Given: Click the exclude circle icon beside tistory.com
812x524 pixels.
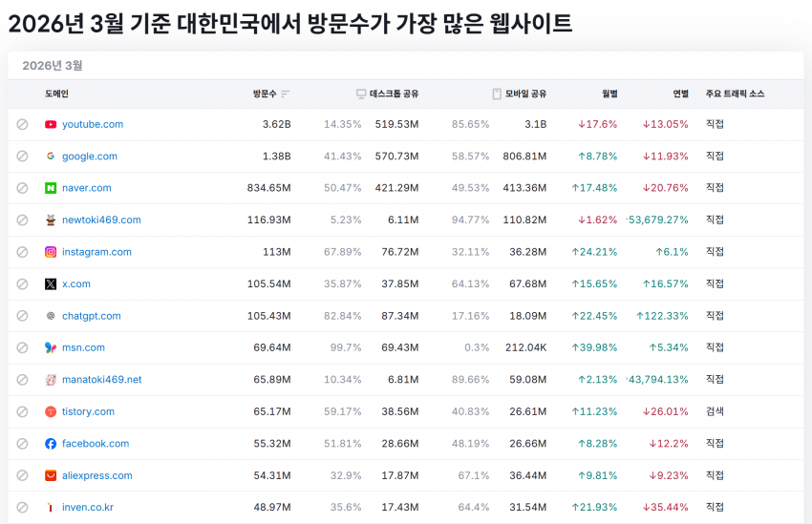Looking at the screenshot, I should tap(22, 411).
